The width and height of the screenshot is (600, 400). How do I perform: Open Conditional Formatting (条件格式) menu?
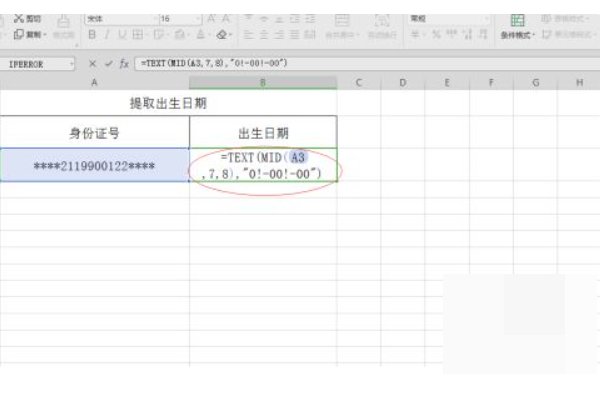point(517,27)
